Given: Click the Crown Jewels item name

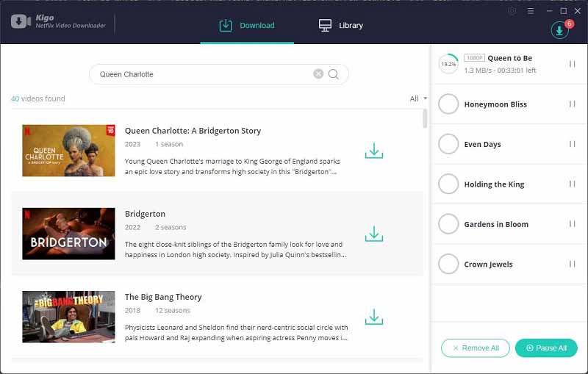Looking at the screenshot, I should pos(488,265).
